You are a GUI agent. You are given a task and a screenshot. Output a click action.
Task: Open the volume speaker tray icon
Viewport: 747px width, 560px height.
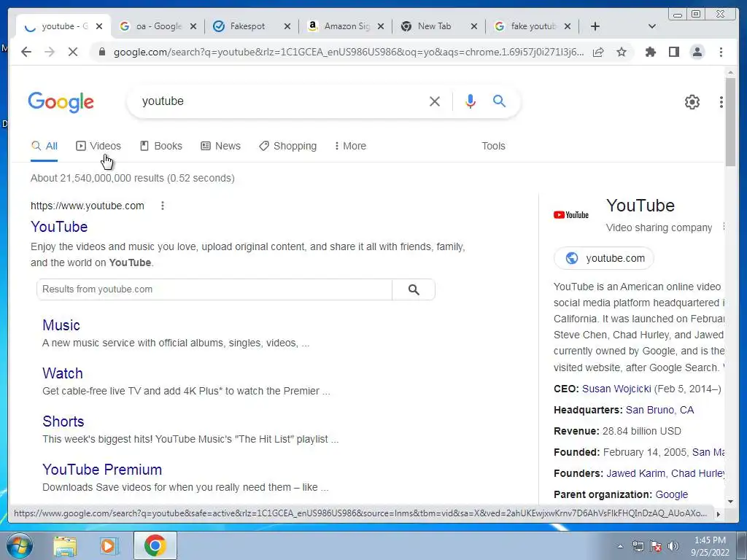pyautogui.click(x=673, y=546)
